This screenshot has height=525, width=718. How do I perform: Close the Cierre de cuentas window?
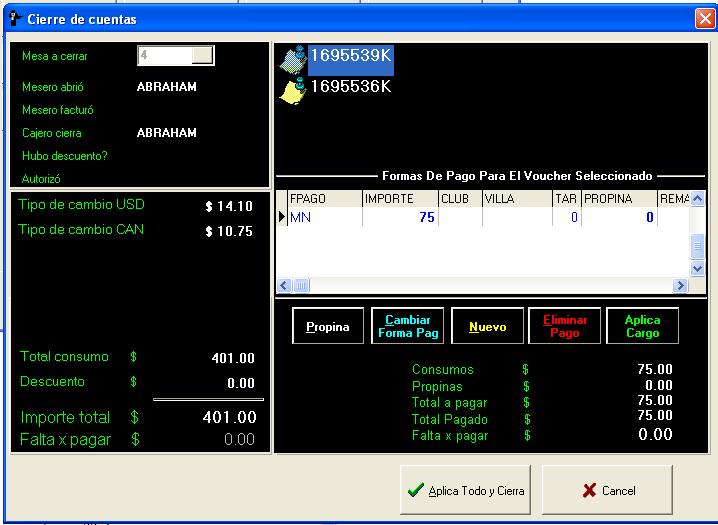click(704, 19)
